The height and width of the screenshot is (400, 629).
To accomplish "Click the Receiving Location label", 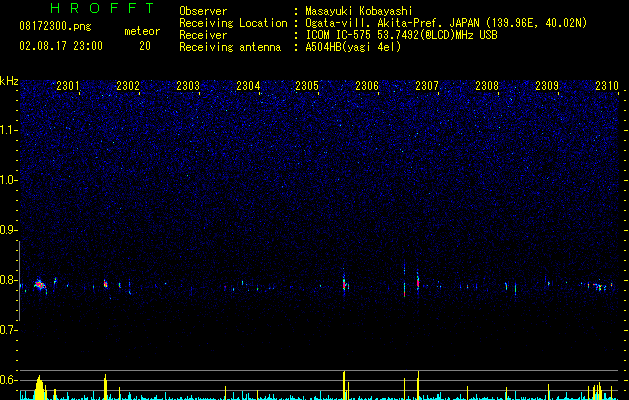I will [x=233, y=23].
